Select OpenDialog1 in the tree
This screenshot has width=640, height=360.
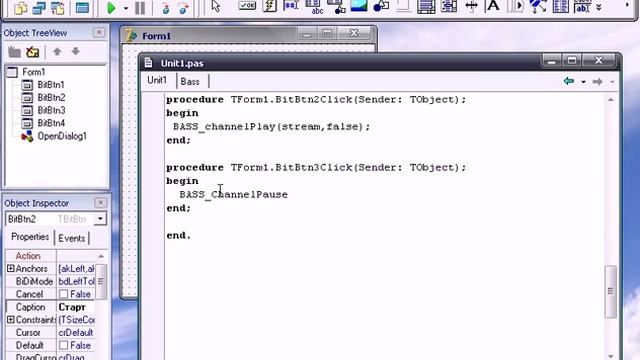pos(62,136)
